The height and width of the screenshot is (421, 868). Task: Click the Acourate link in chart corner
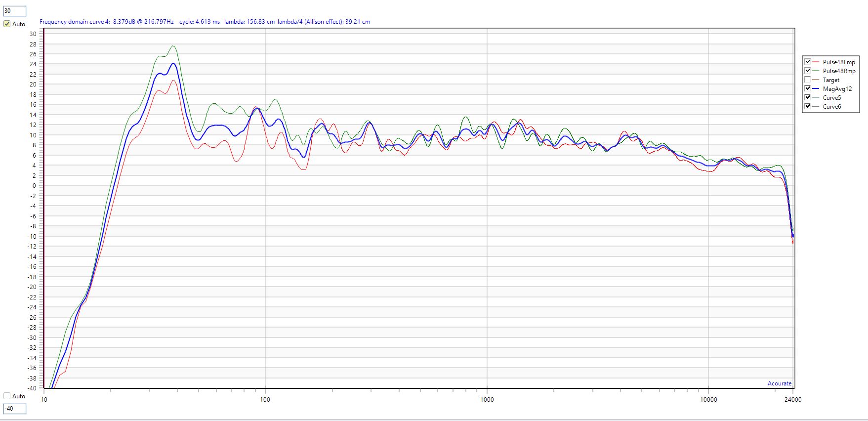780,383
